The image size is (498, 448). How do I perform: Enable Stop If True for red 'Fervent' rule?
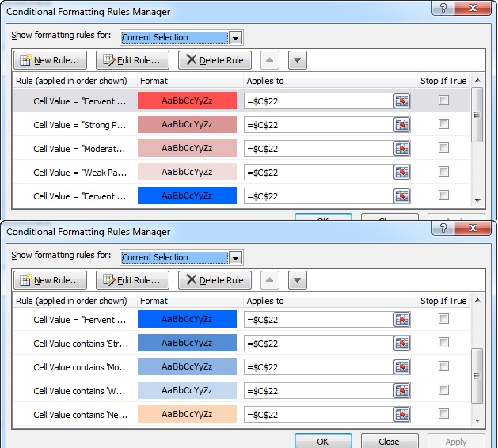(x=443, y=101)
